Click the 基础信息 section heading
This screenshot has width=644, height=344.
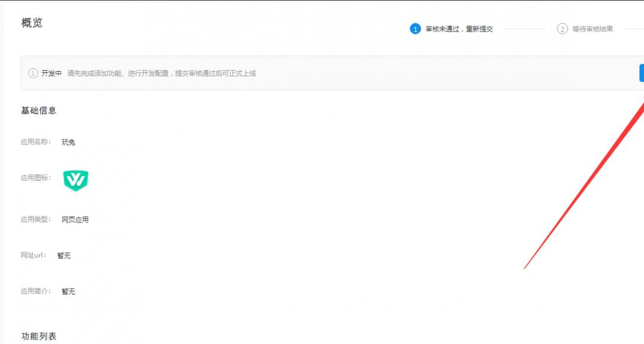(x=39, y=111)
